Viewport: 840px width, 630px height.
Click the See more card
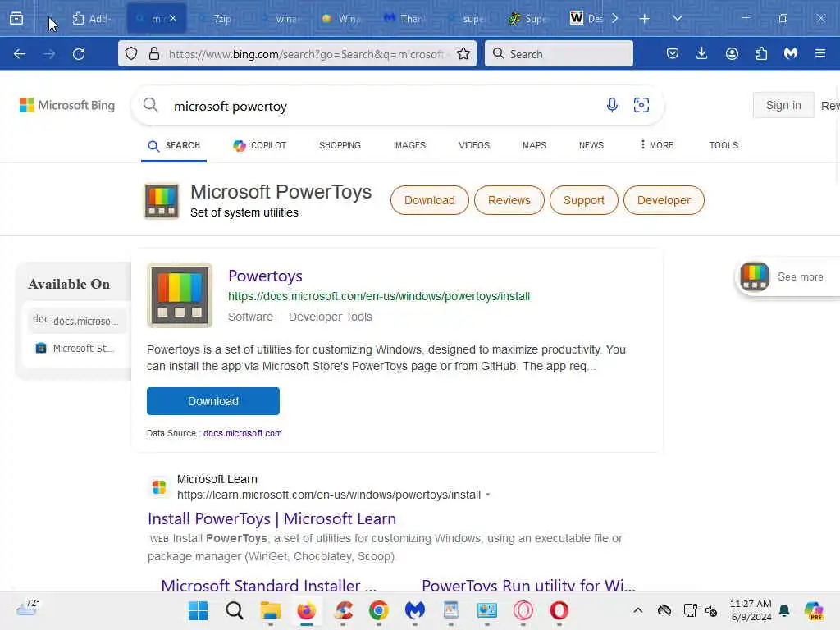click(787, 277)
